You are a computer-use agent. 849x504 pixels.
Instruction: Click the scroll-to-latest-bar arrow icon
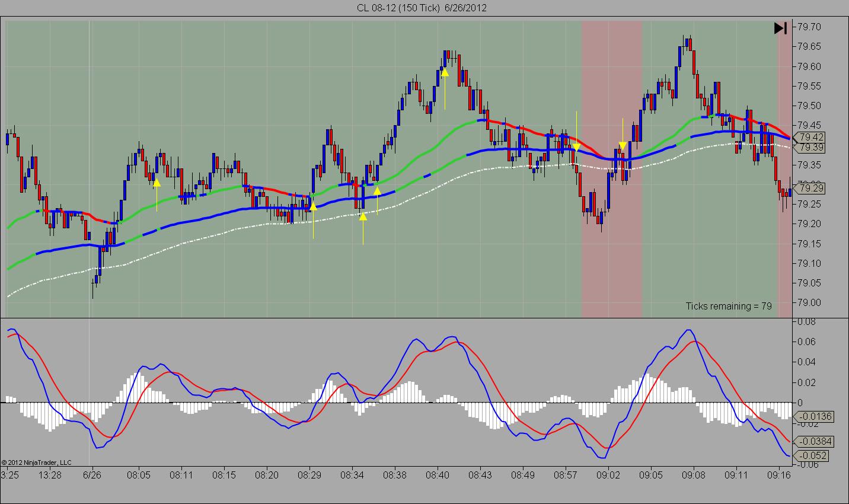tap(780, 28)
